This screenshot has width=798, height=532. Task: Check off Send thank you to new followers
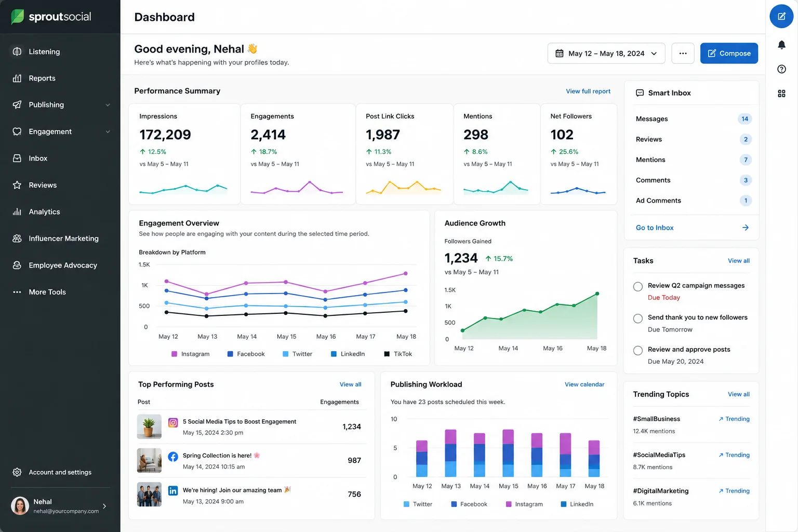pyautogui.click(x=638, y=318)
